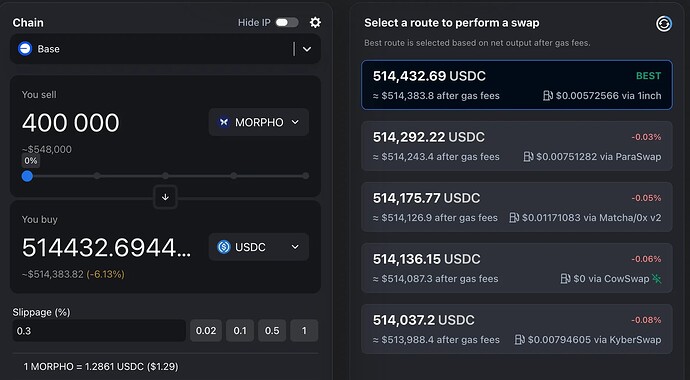
Task: Click the USDC token logo
Action: [224, 247]
